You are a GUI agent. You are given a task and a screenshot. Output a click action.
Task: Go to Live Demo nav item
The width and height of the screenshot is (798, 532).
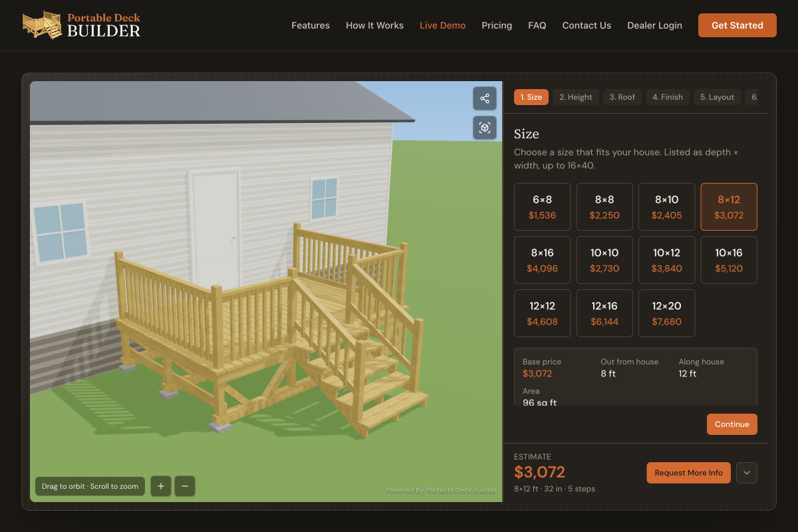(442, 25)
